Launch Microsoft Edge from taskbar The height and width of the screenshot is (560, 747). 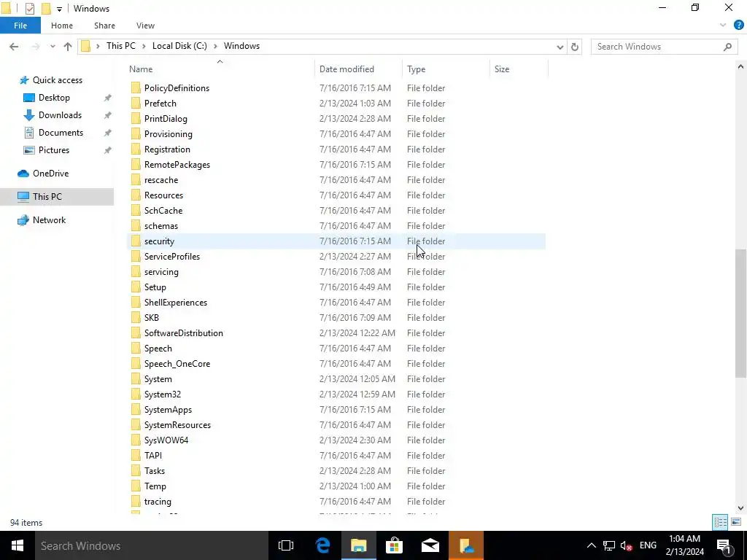pyautogui.click(x=323, y=545)
